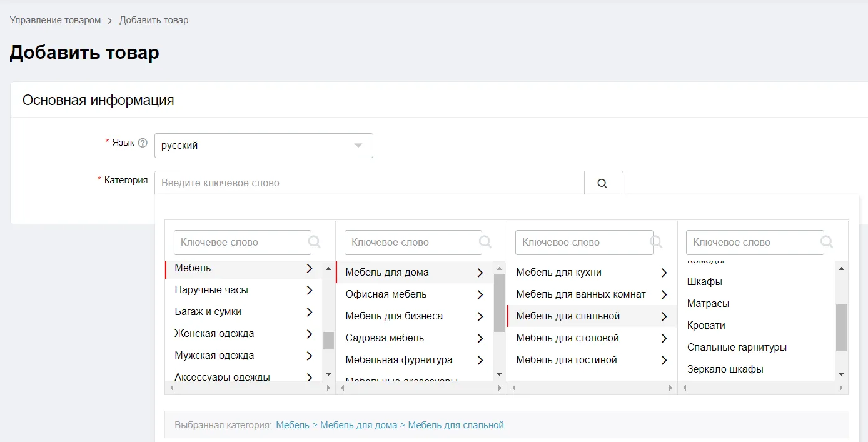Click Мебель для дома in selected category path
The image size is (868, 442).
359,425
